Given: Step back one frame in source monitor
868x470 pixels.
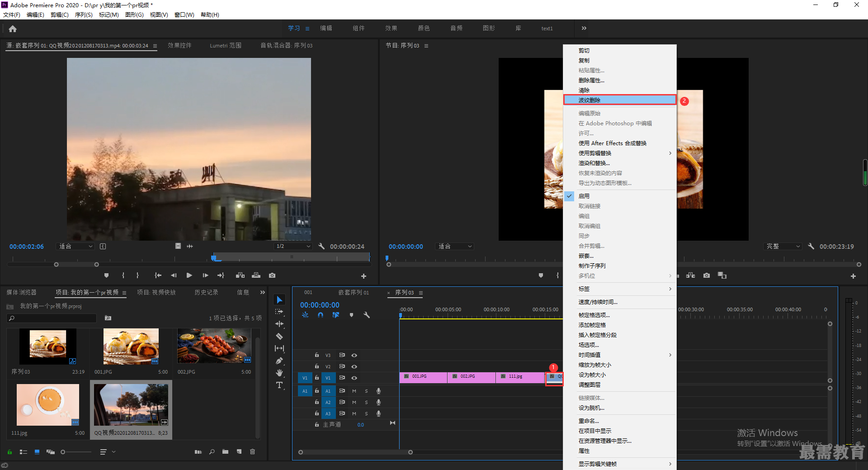Looking at the screenshot, I should (174, 275).
